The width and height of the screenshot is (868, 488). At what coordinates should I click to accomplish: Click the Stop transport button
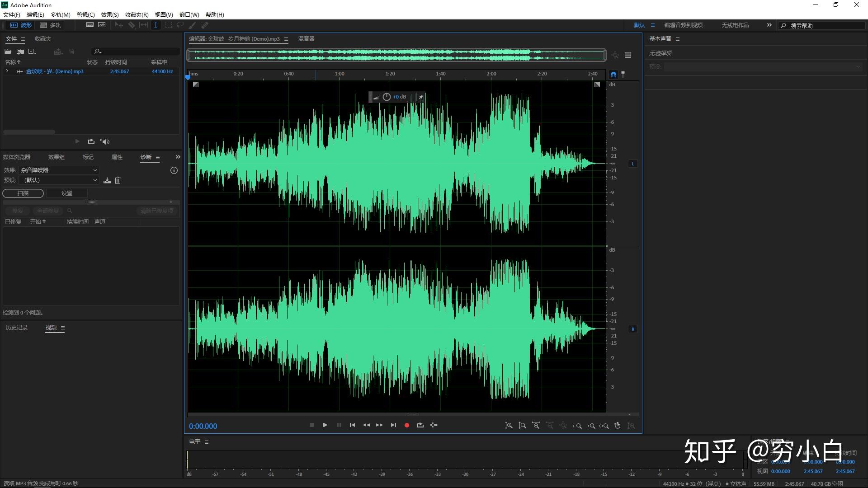pyautogui.click(x=311, y=425)
